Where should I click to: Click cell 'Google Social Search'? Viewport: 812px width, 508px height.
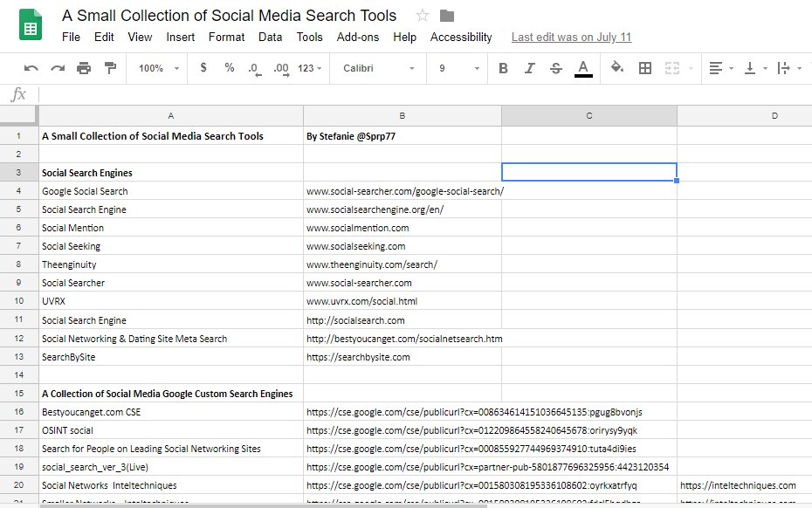[x=171, y=190]
